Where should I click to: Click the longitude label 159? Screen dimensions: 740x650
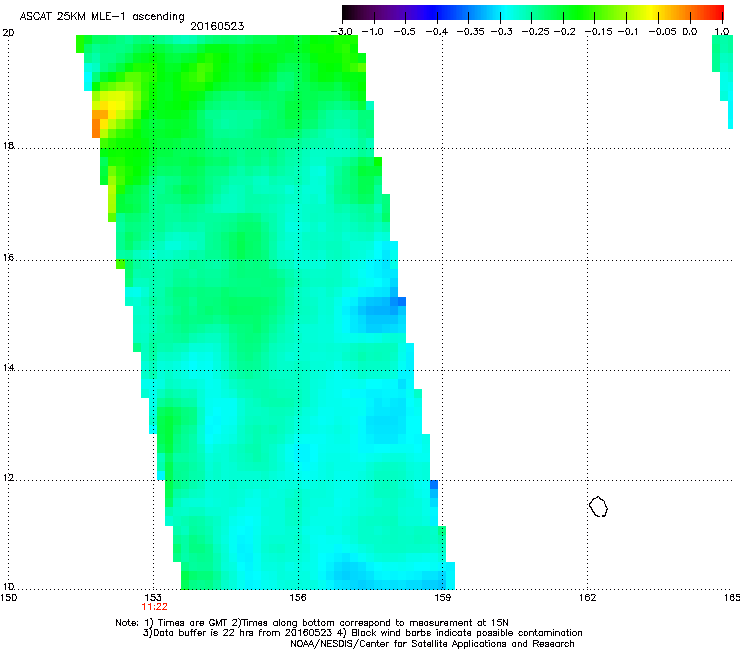coord(442,598)
